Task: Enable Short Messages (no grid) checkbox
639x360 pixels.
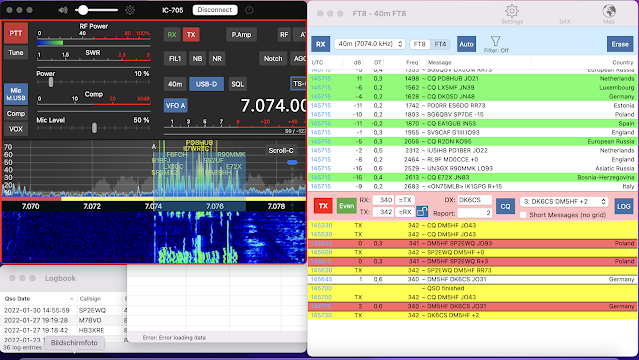Action: pos(523,214)
